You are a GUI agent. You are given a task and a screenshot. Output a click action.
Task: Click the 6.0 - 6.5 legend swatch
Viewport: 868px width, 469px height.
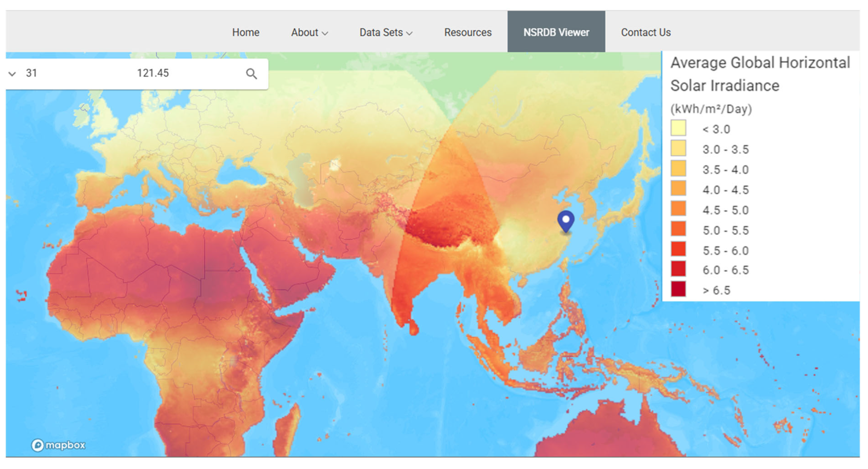tap(678, 269)
